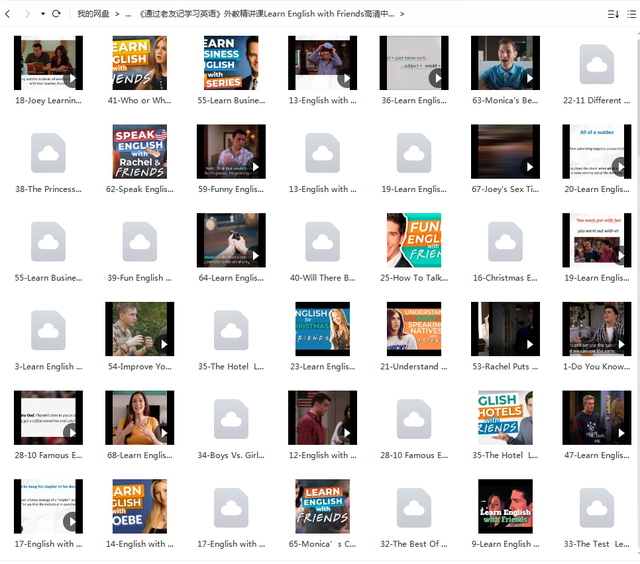Open the 1-Do You Know... video thumbnail
The height and width of the screenshot is (564, 640).
click(x=597, y=329)
